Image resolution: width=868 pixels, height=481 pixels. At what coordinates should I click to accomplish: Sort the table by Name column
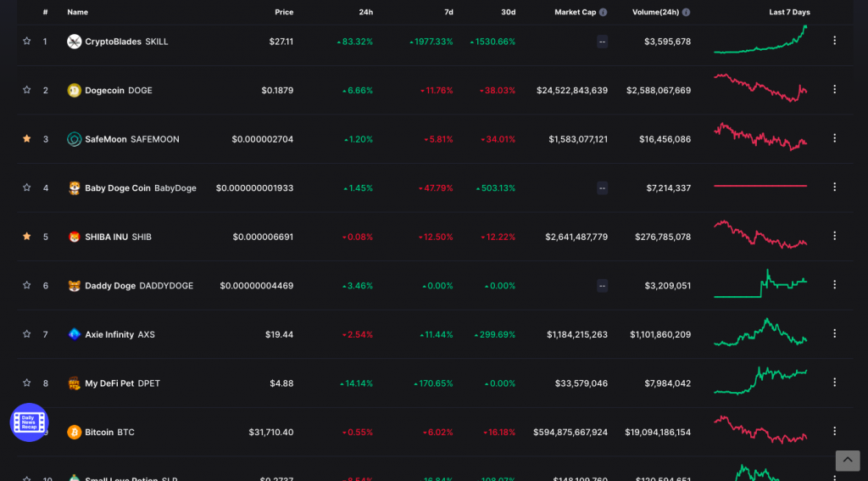(x=77, y=12)
